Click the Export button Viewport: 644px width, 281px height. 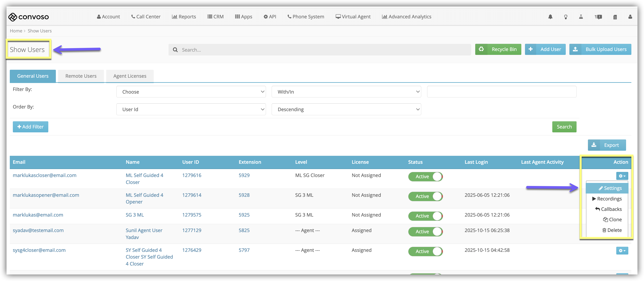(x=607, y=145)
